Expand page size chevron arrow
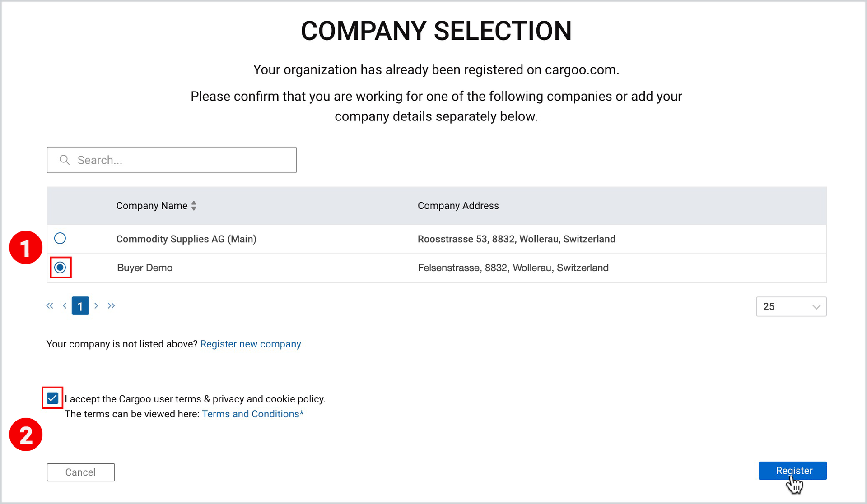867x504 pixels. coord(816,307)
